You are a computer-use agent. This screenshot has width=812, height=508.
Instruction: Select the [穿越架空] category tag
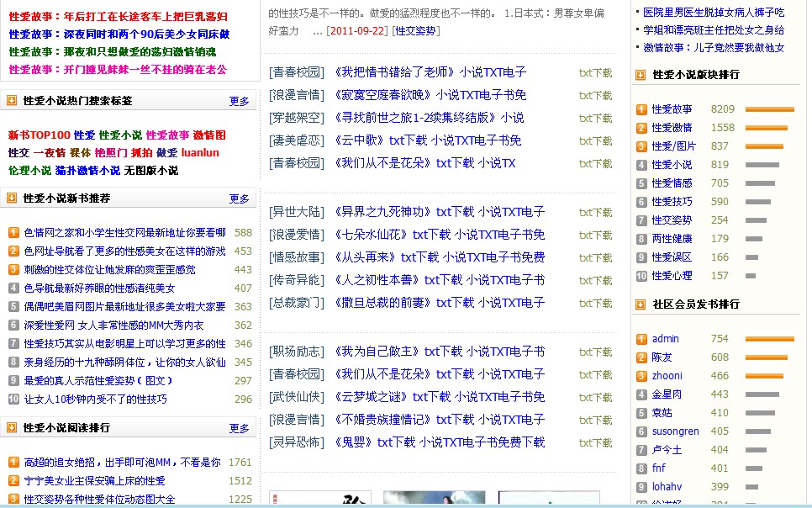(x=296, y=118)
